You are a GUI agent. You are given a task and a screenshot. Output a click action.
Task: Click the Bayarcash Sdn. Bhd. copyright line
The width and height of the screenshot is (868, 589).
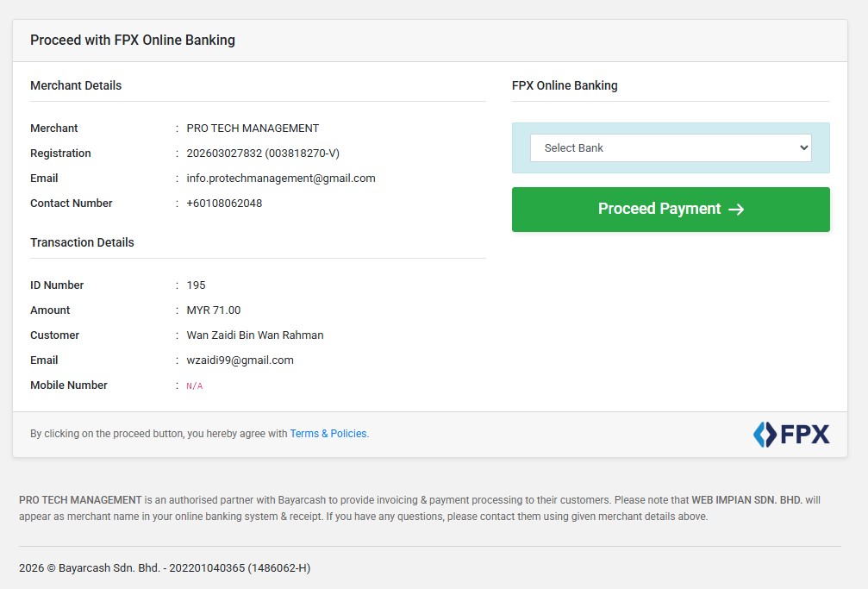coord(165,568)
